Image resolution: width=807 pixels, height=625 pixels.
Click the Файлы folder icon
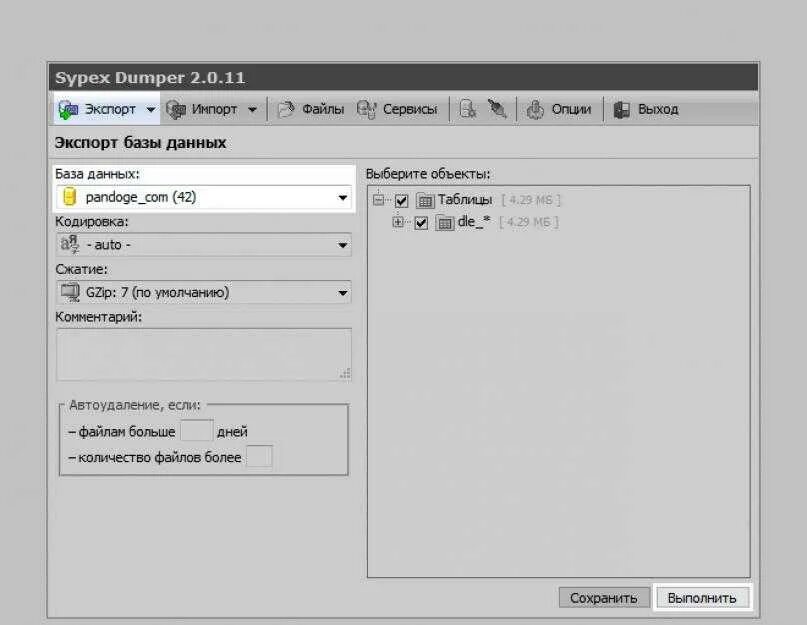click(x=286, y=110)
